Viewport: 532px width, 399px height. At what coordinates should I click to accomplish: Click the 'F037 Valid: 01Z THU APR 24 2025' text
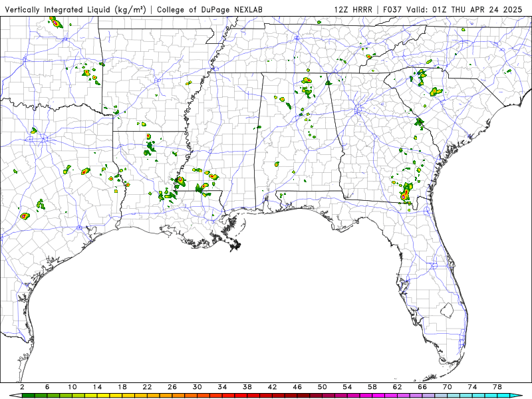(x=452, y=9)
